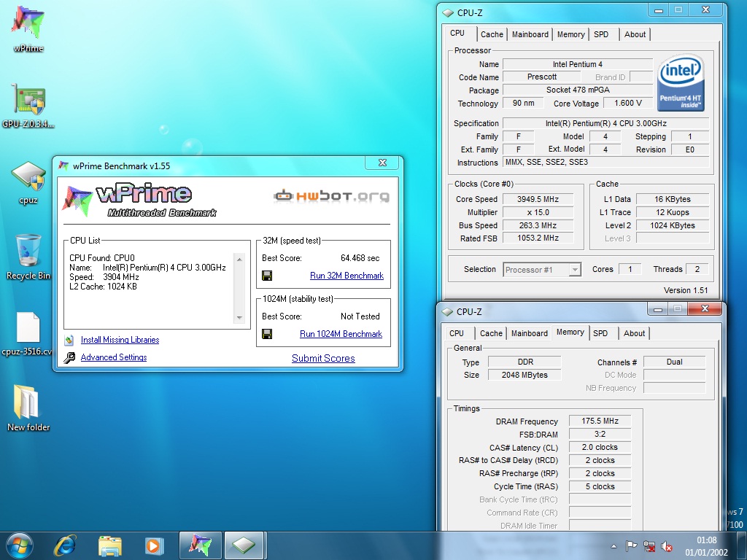747x560 pixels.
Task: Launch Internet Explorer from the taskbar
Action: coord(65,545)
